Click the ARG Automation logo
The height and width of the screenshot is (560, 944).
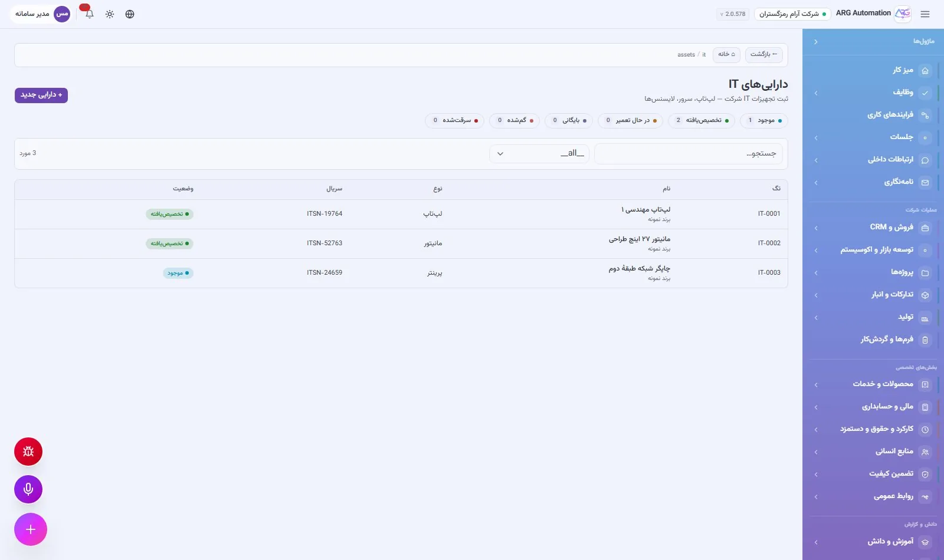click(903, 14)
